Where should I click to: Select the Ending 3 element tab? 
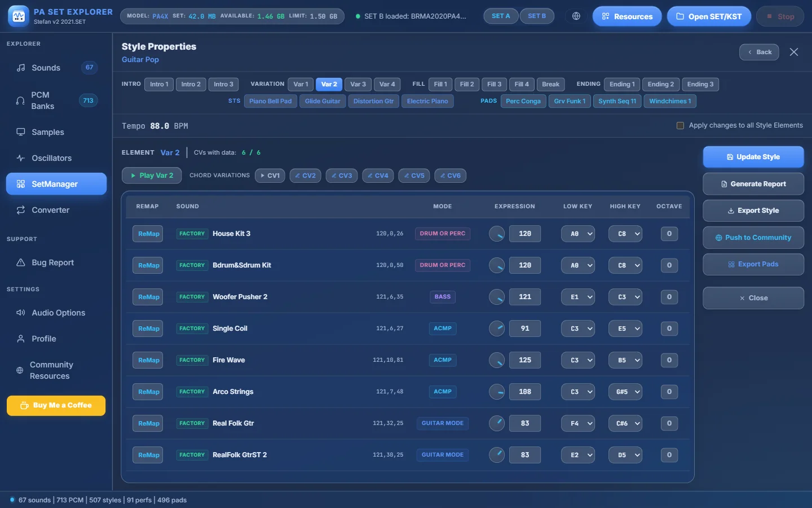point(700,84)
